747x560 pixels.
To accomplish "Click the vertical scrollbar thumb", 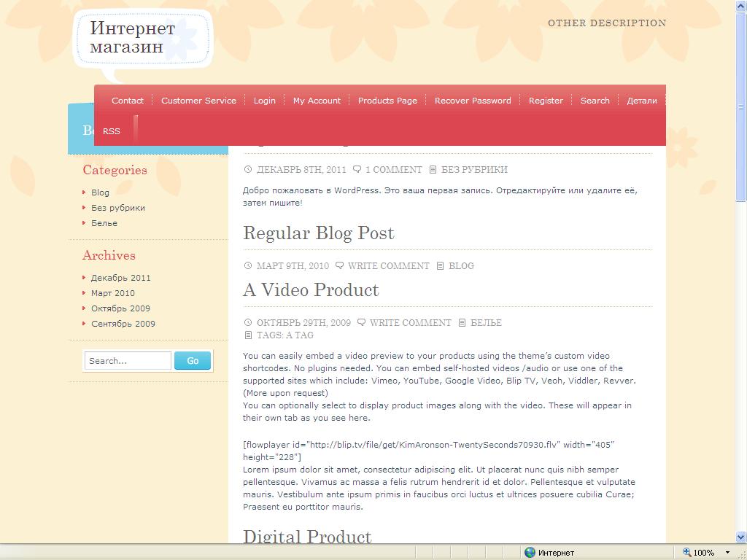I will tap(741, 107).
